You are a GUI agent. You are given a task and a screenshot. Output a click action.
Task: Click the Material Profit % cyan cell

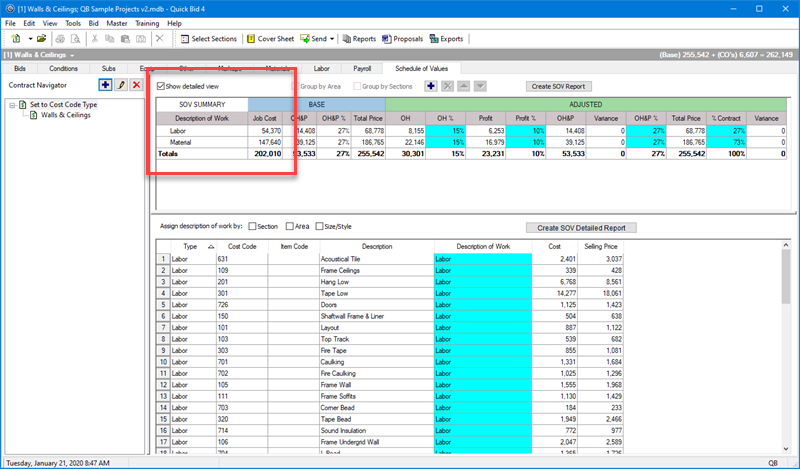(526, 142)
